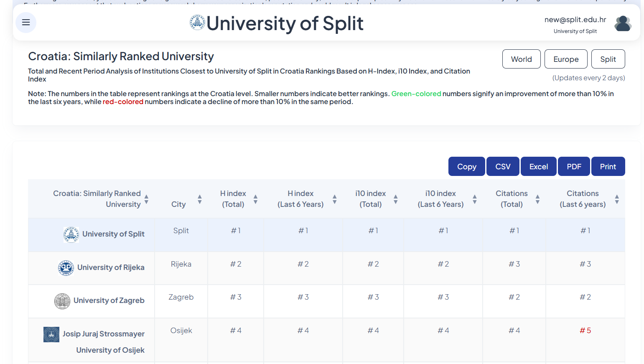Click University of Zagreb seal icon
Viewport: 644px width, 364px height.
point(62,301)
